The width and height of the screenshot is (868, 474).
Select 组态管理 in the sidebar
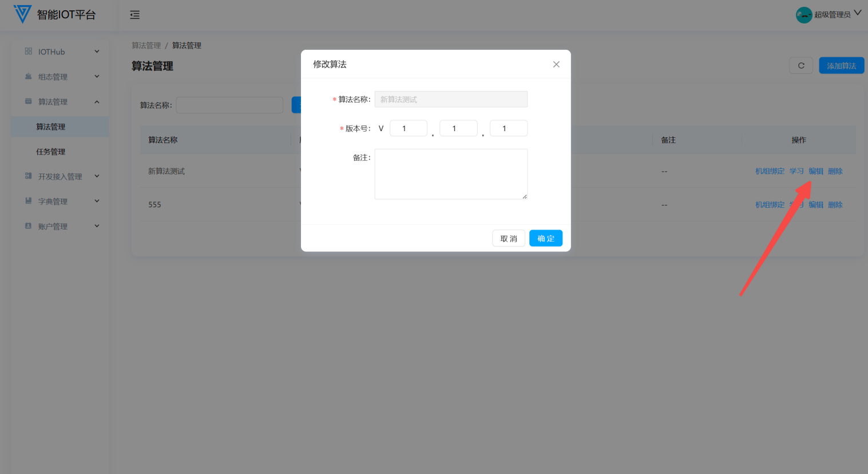tap(53, 77)
